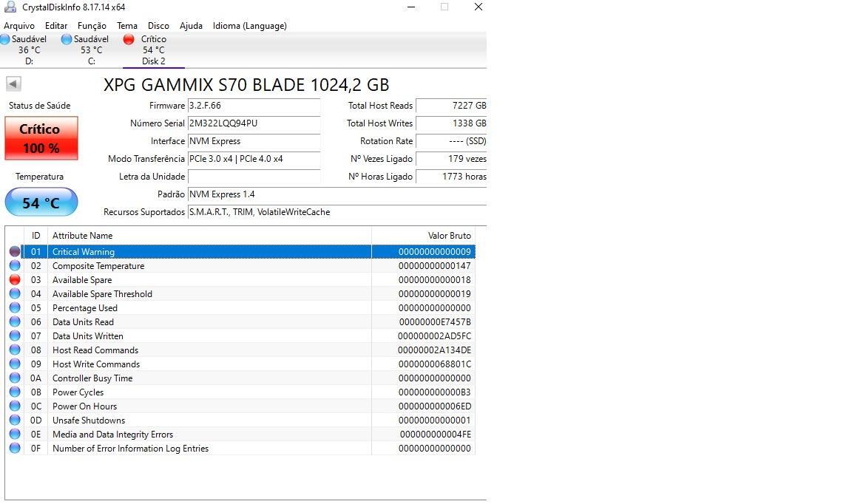Close the CrystalDiskInfo window
The image size is (852, 504).
479,7
